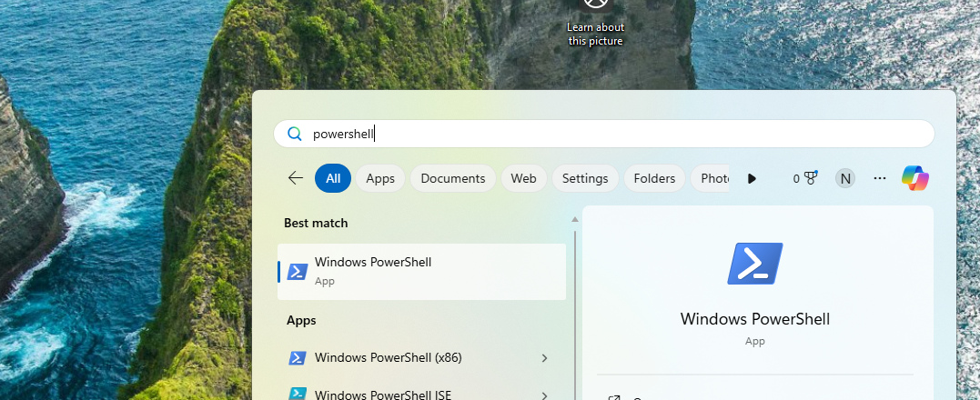Viewport: 980px width, 400px height.
Task: Expand Windows PowerShell (x86) options chevron
Action: coord(544,358)
